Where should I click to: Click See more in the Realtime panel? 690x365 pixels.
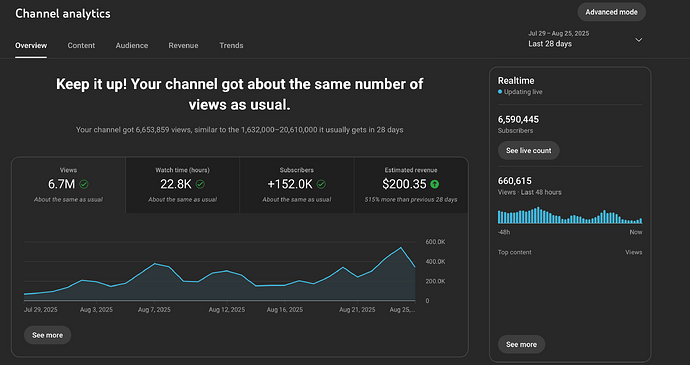click(x=521, y=344)
